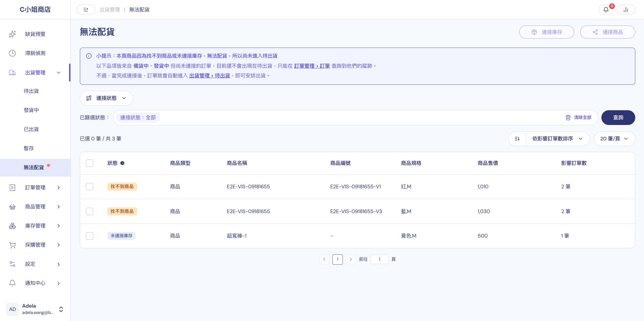This screenshot has width=644, height=321.
Task: Click 找不到商品 tag on V3 row
Action: click(x=122, y=211)
